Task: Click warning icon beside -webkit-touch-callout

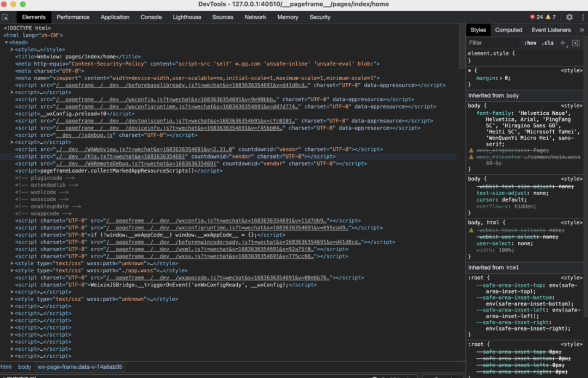Action: pos(471,230)
